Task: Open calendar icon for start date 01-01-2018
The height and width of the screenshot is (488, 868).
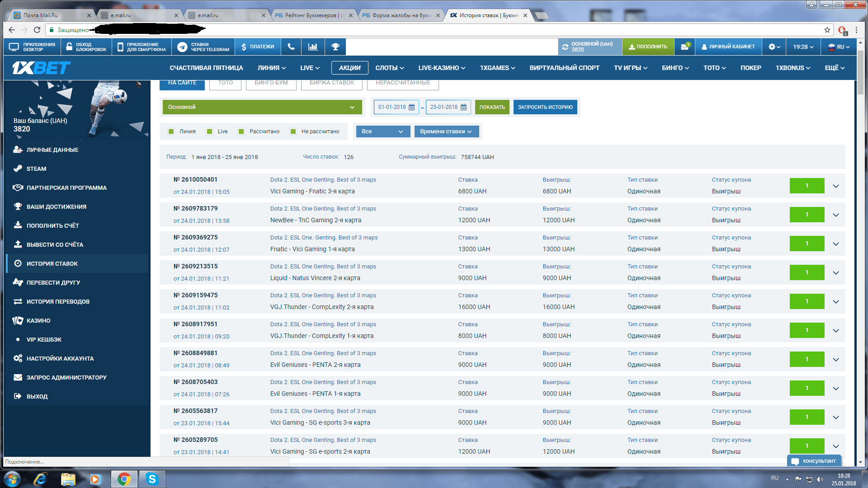Action: coord(411,107)
